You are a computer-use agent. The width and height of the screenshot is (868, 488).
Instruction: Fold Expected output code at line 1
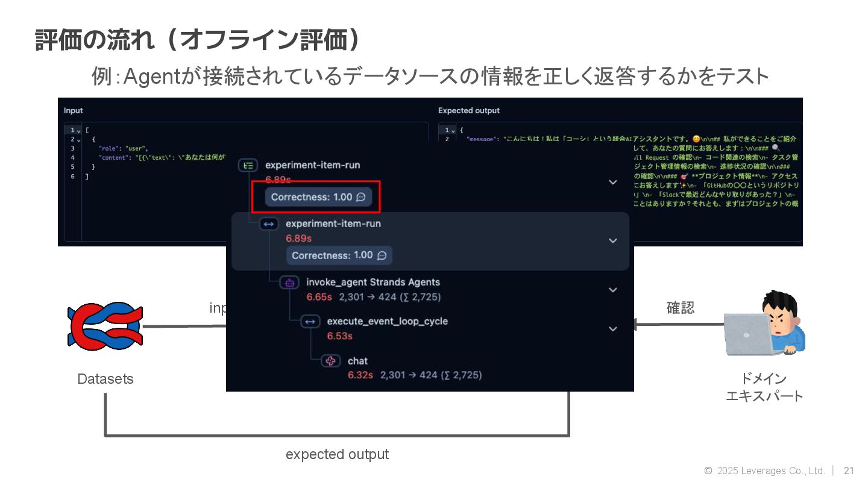pyautogui.click(x=453, y=130)
